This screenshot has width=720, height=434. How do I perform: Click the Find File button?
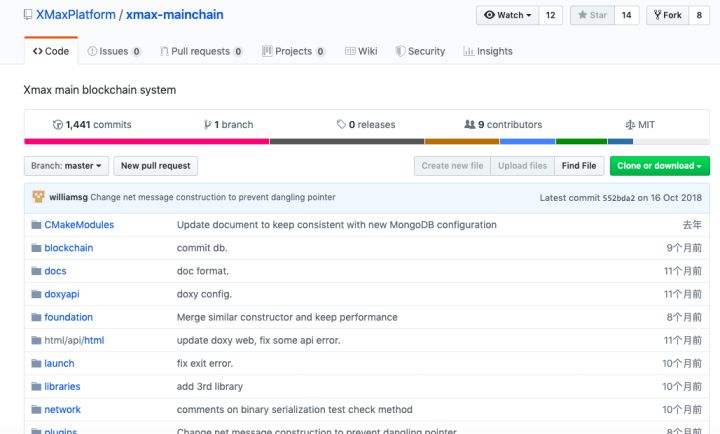pos(579,166)
